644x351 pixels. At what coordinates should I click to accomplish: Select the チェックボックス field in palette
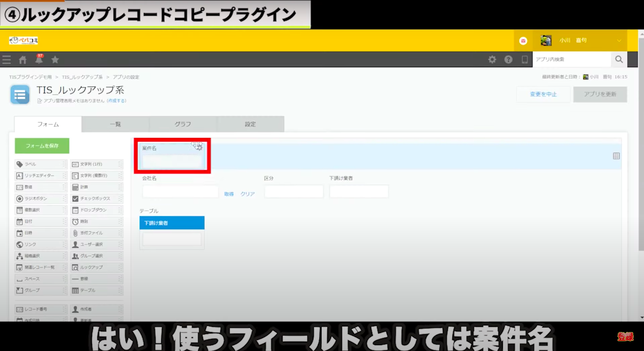pyautogui.click(x=96, y=198)
